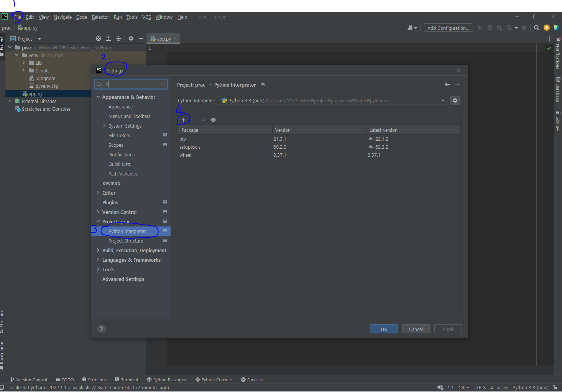
Task: Click the upgrade package arrow icon
Action: (203, 120)
